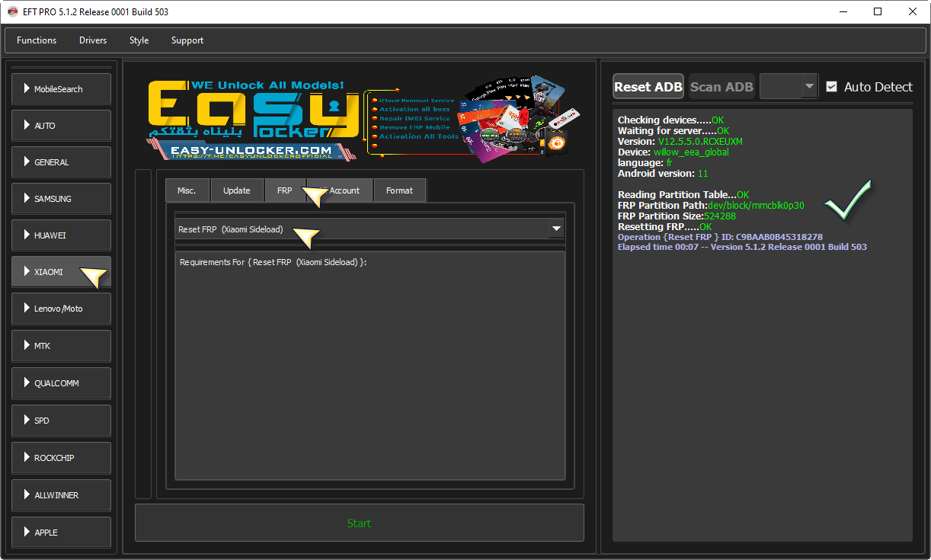Expand the MTK category
Screen dimensions: 931x560
[62, 346]
